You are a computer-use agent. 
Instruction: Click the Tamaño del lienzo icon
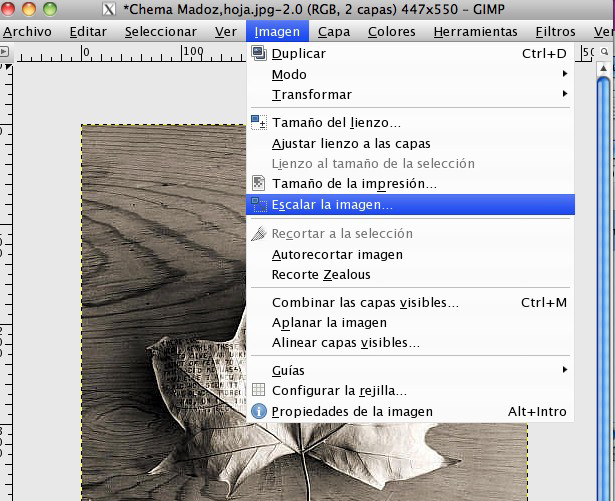259,122
